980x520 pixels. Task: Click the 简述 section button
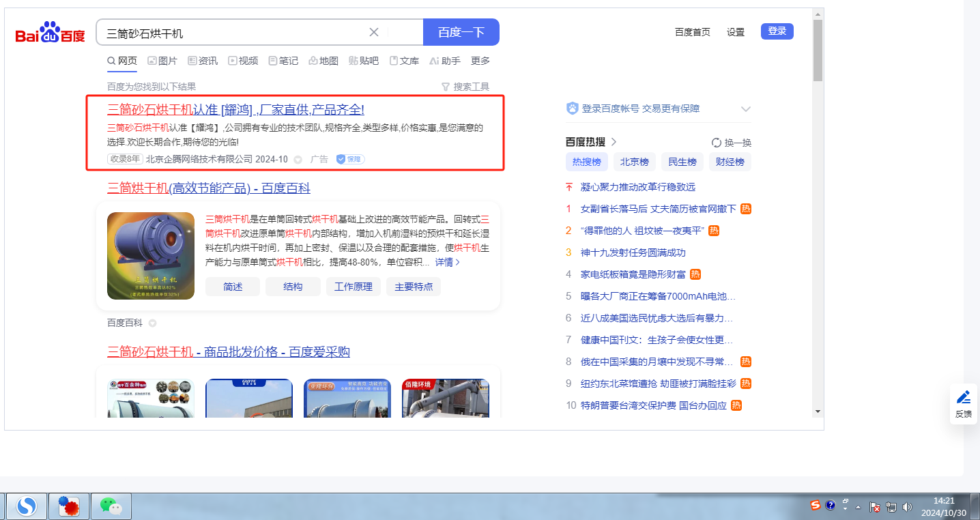click(233, 287)
